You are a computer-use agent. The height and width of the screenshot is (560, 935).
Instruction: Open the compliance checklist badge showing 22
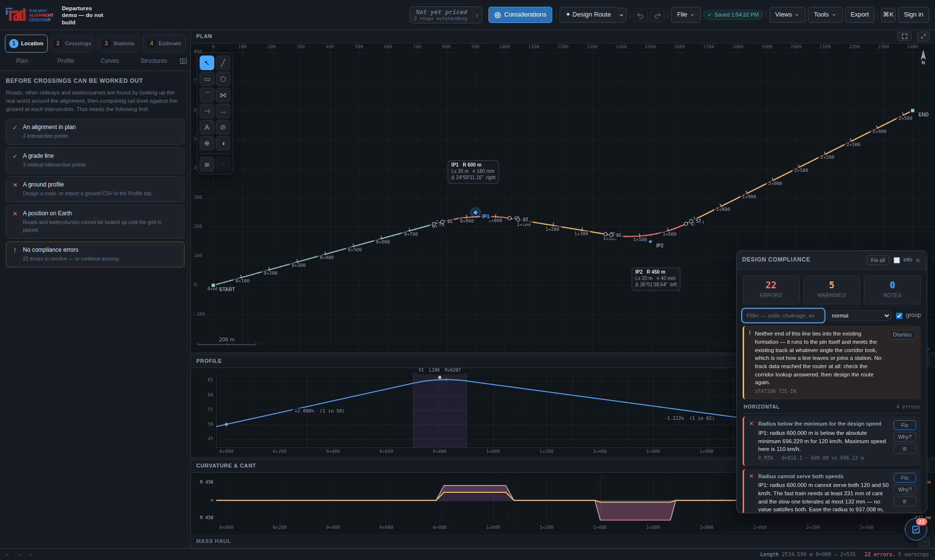tap(916, 529)
